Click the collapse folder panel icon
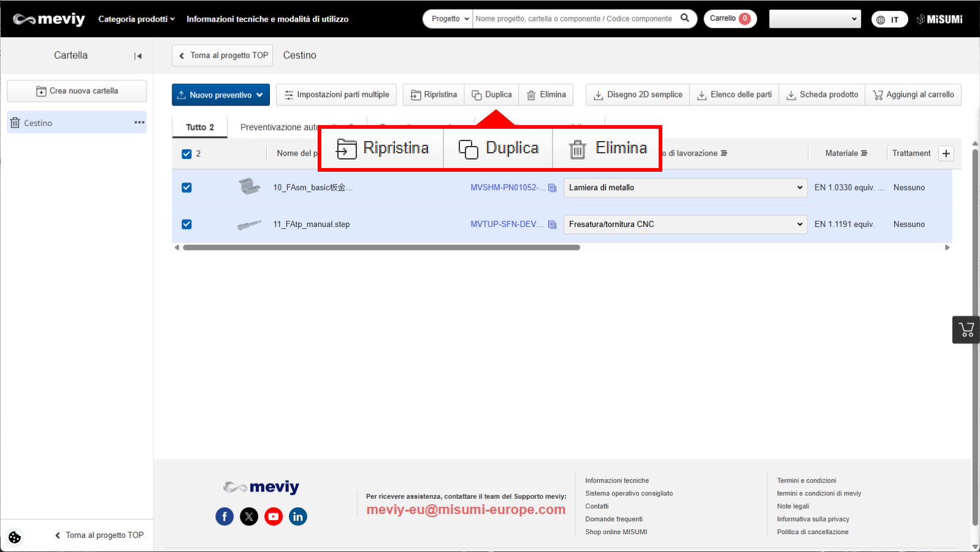Image resolution: width=980 pixels, height=552 pixels. [x=138, y=56]
